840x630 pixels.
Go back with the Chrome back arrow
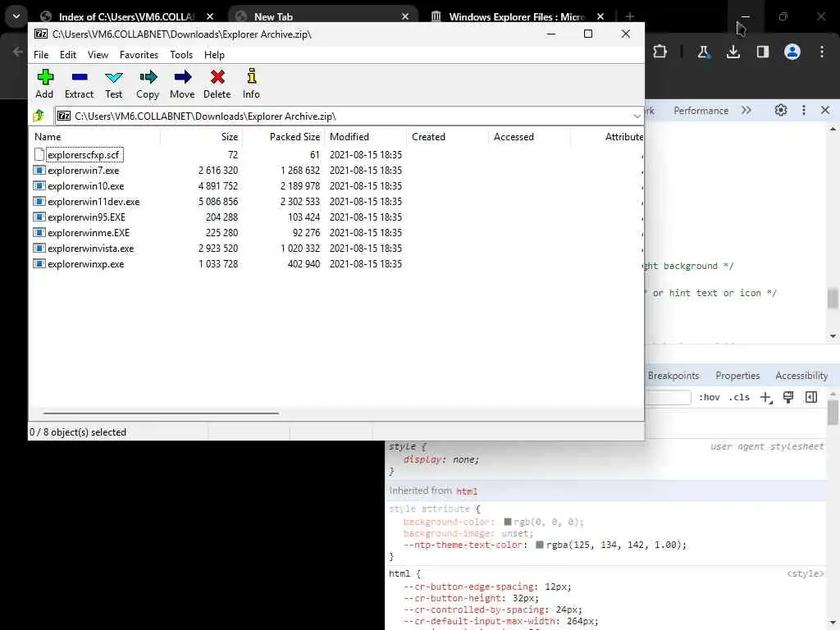click(18, 52)
